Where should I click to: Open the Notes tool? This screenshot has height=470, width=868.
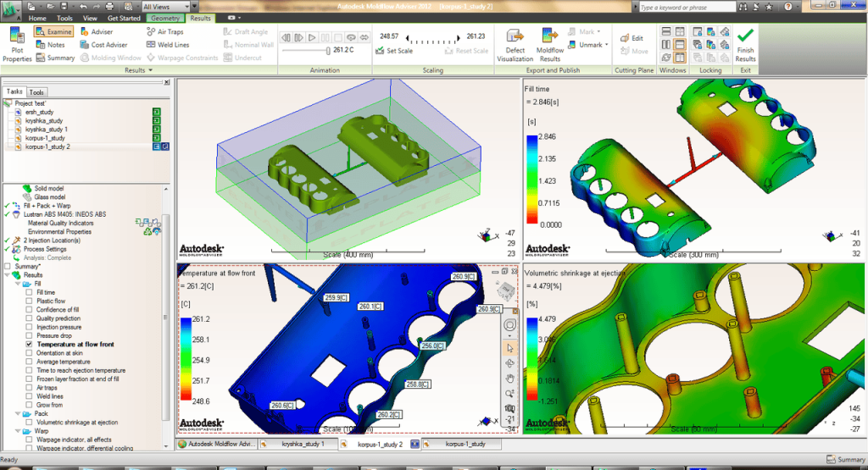[x=50, y=45]
